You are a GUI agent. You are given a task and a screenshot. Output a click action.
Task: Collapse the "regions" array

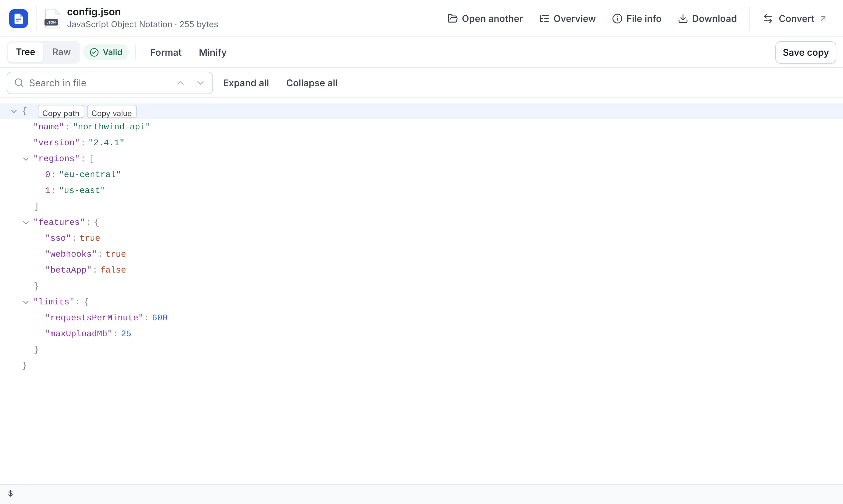pyautogui.click(x=26, y=159)
